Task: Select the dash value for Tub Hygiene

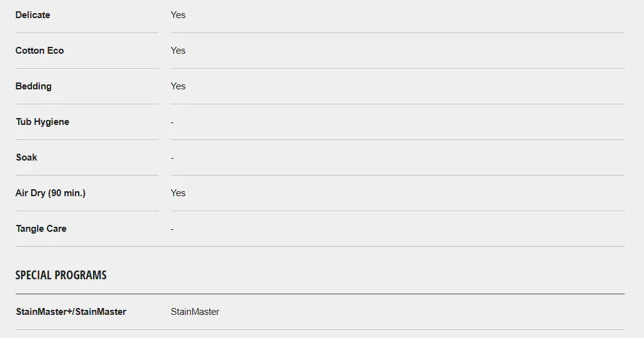Action: pyautogui.click(x=172, y=122)
